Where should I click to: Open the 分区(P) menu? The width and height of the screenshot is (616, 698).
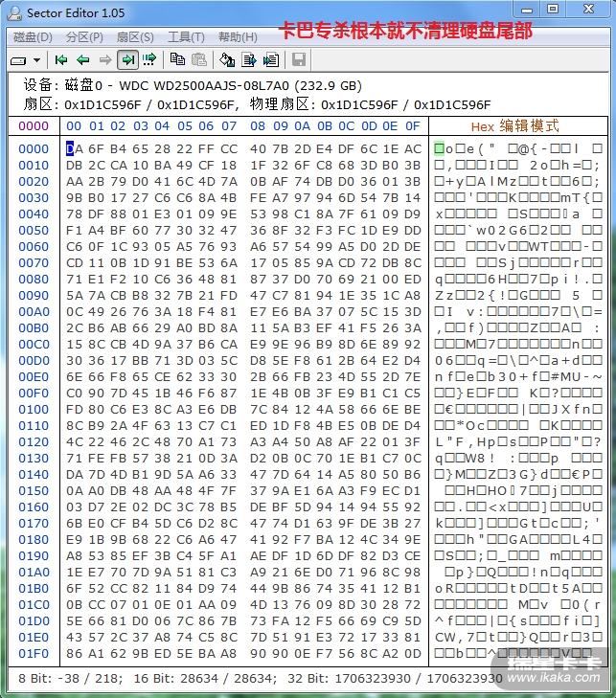click(x=84, y=37)
